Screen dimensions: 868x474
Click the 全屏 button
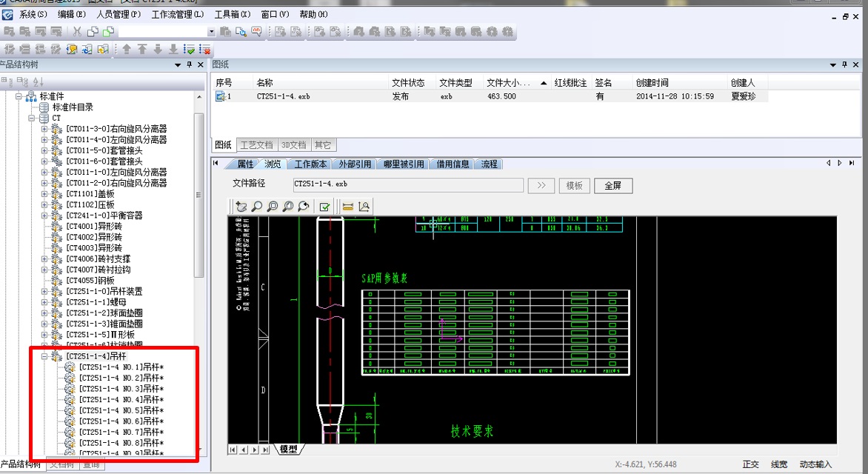(x=612, y=185)
